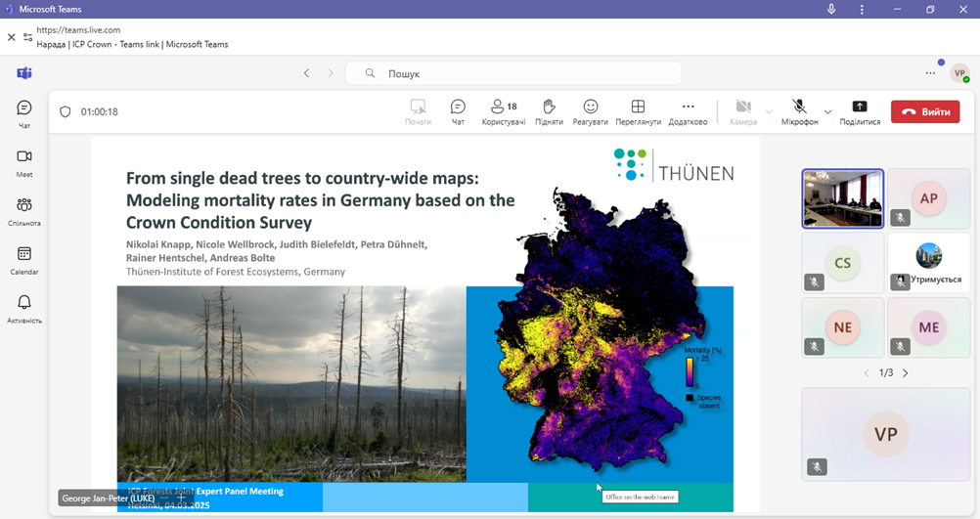Click the shield security icon by timer
This screenshot has width=980, height=519.
pyautogui.click(x=65, y=111)
